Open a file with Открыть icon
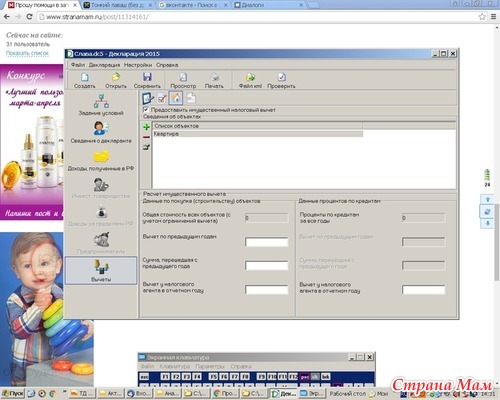The width and height of the screenshot is (500, 400). pos(116,81)
